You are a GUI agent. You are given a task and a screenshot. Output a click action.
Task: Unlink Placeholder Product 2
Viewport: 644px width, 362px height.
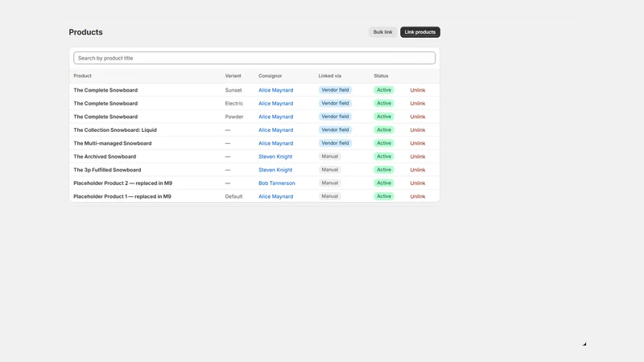pyautogui.click(x=417, y=183)
